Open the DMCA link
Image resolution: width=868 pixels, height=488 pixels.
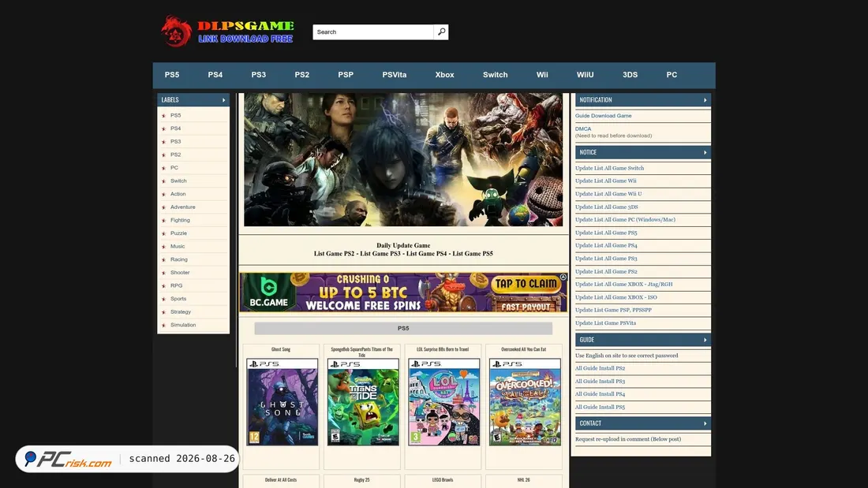[583, 129]
